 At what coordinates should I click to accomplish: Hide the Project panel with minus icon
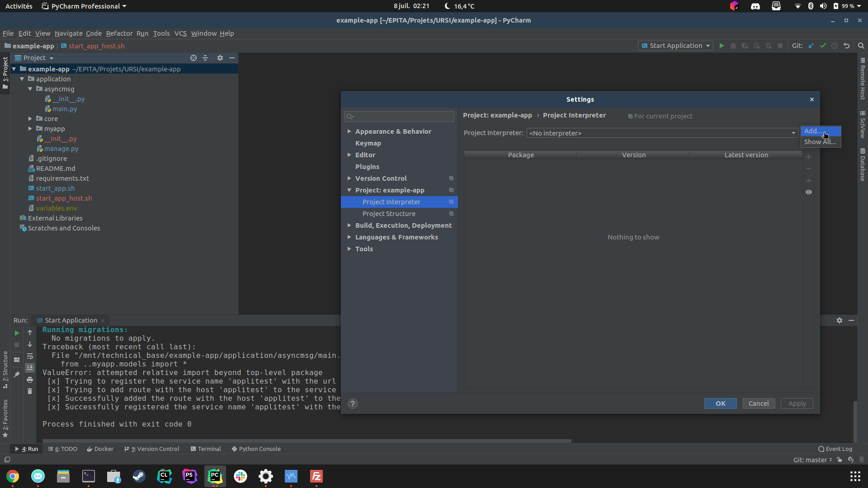pyautogui.click(x=232, y=58)
